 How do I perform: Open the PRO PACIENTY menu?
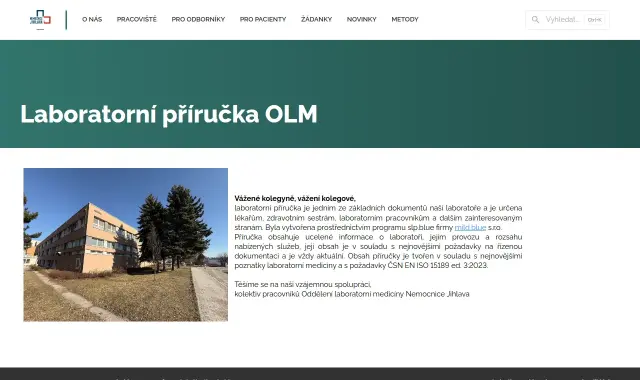[263, 19]
